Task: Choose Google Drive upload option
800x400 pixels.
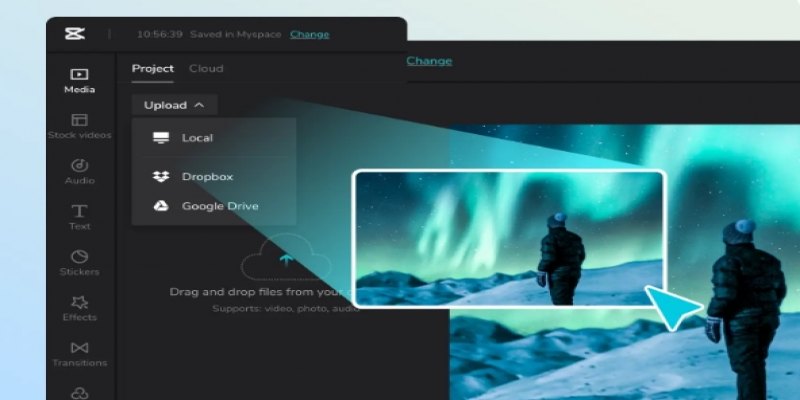Action: pyautogui.click(x=214, y=206)
